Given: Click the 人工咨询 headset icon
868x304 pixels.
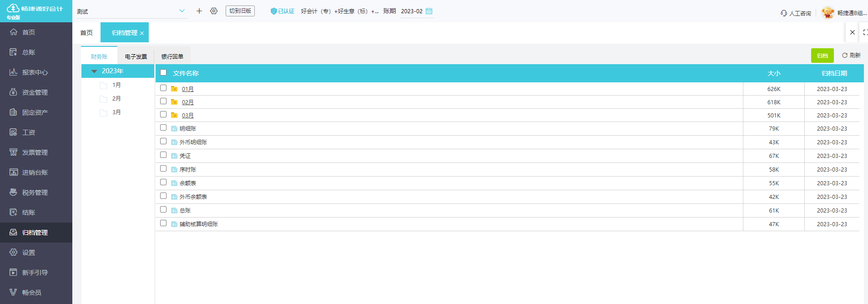Looking at the screenshot, I should [x=784, y=13].
